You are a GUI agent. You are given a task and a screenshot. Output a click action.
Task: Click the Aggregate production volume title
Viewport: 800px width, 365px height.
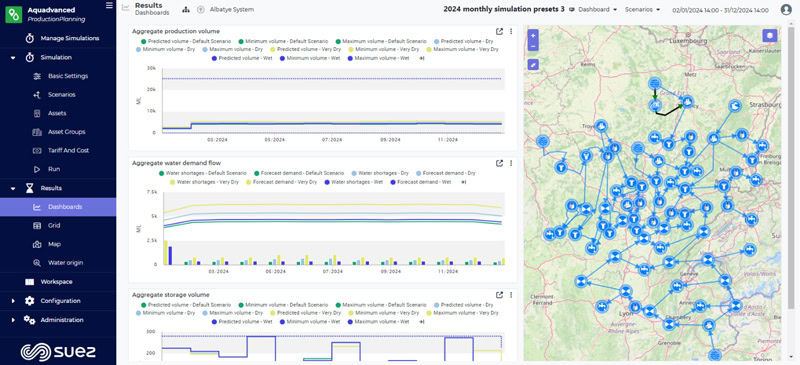pyautogui.click(x=176, y=31)
